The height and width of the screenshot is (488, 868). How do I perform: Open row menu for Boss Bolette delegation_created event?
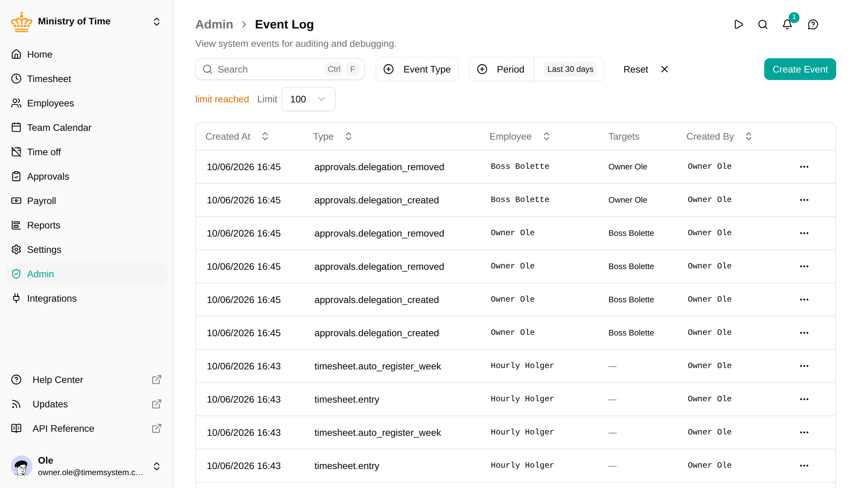coord(804,200)
